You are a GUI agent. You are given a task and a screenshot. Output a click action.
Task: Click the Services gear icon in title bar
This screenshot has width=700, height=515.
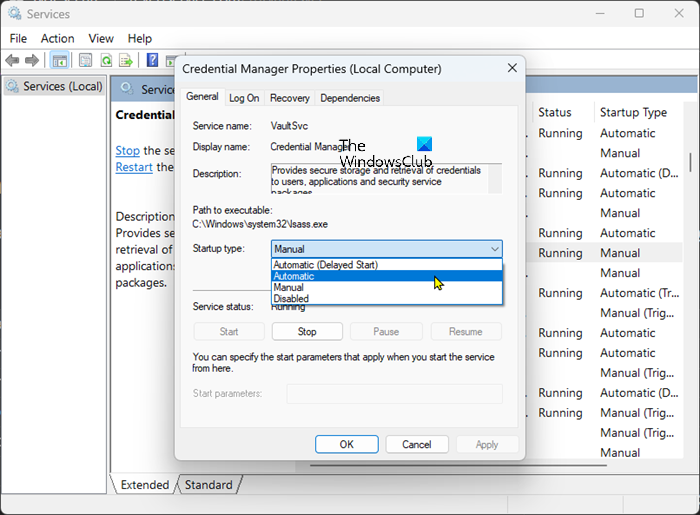pos(14,14)
